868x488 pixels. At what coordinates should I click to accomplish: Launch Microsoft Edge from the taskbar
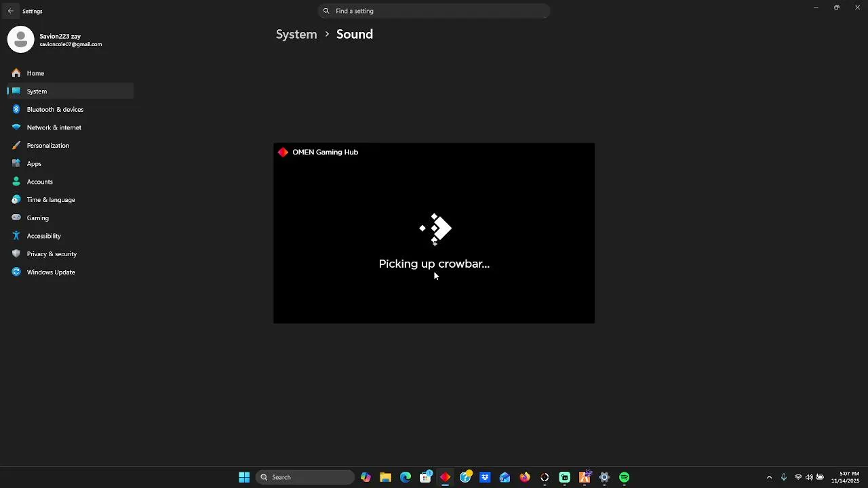point(406,477)
